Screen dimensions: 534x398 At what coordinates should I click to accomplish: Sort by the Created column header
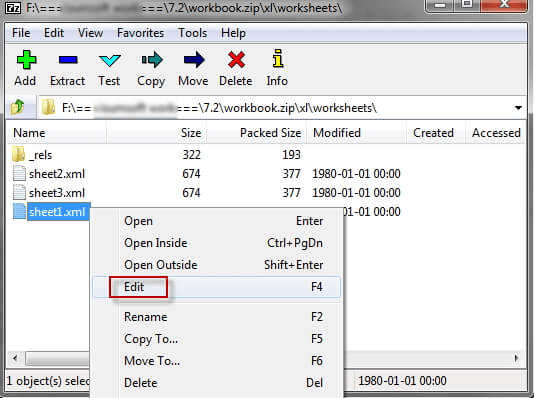[436, 133]
